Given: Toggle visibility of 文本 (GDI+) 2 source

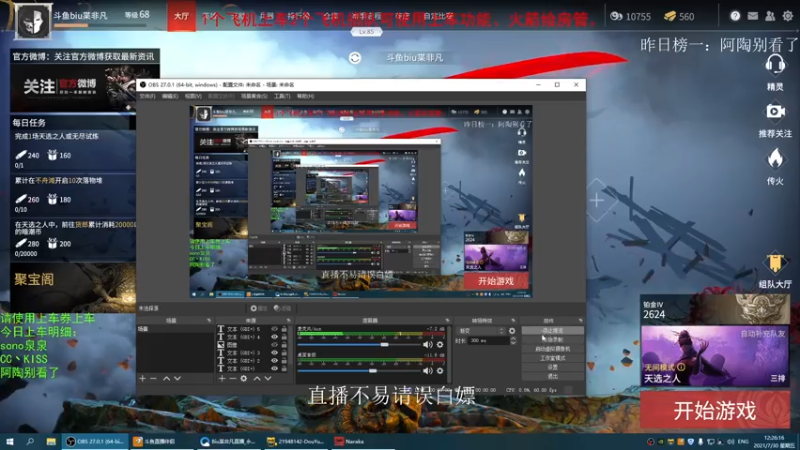Looking at the screenshot, I should tap(274, 361).
